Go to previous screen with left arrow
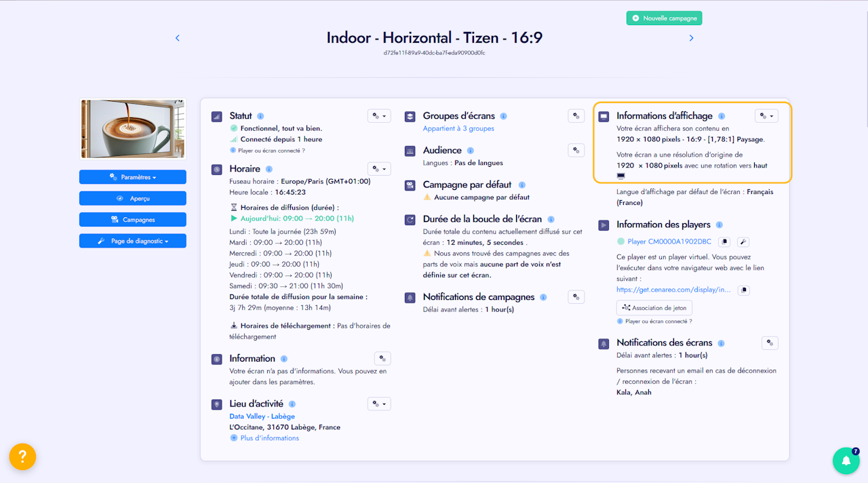 point(178,38)
